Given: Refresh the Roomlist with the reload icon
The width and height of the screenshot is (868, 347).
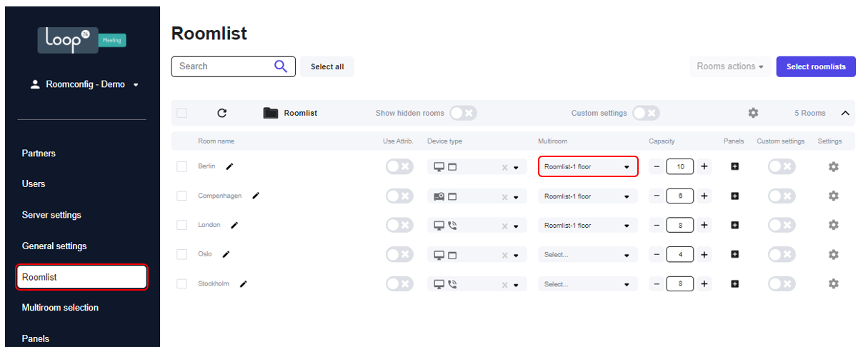Looking at the screenshot, I should (x=221, y=113).
